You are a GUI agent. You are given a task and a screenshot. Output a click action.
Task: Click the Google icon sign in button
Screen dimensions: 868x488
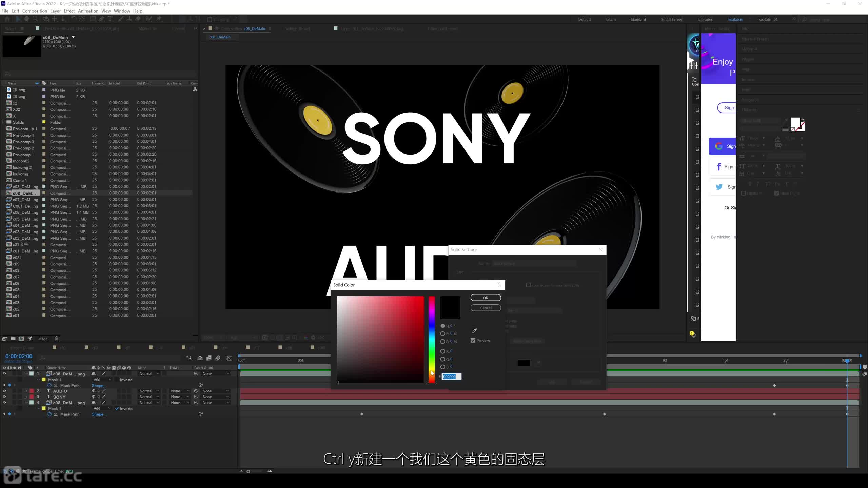[718, 146]
